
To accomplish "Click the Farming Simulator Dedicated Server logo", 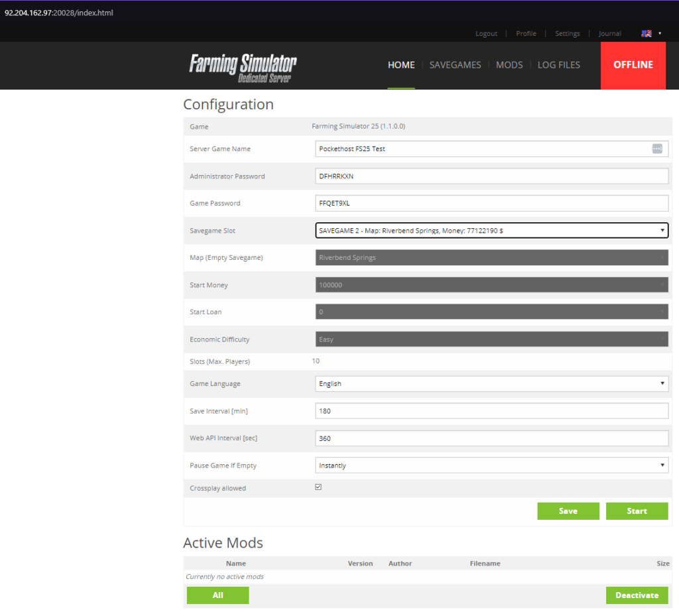I will [x=243, y=67].
